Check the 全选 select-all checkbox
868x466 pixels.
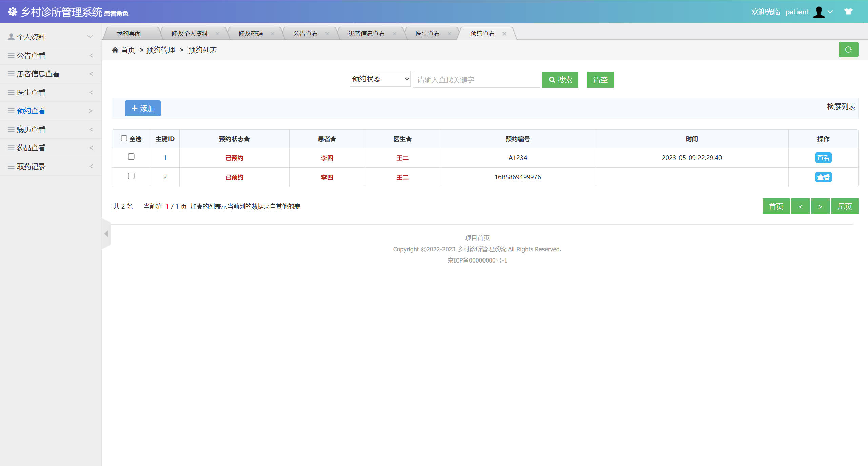(x=124, y=138)
